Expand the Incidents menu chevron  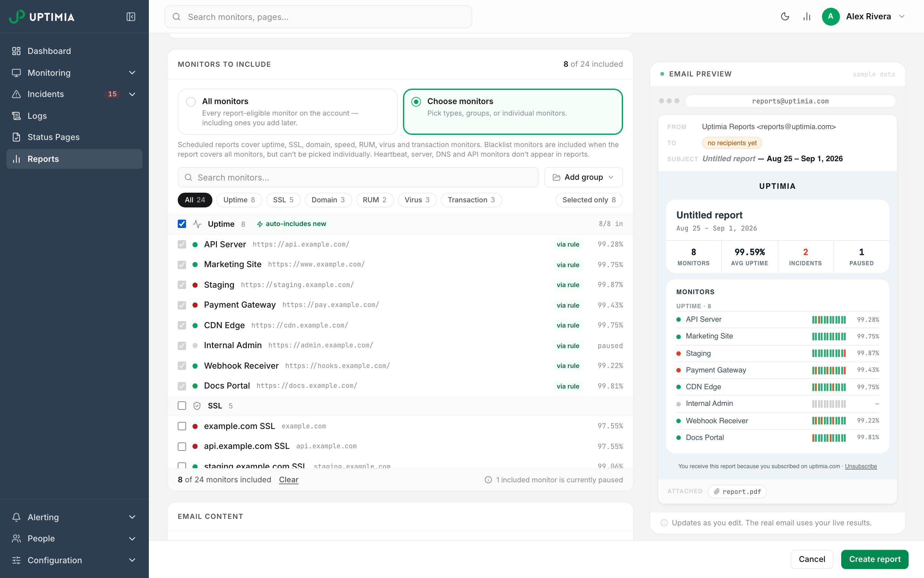pos(132,94)
